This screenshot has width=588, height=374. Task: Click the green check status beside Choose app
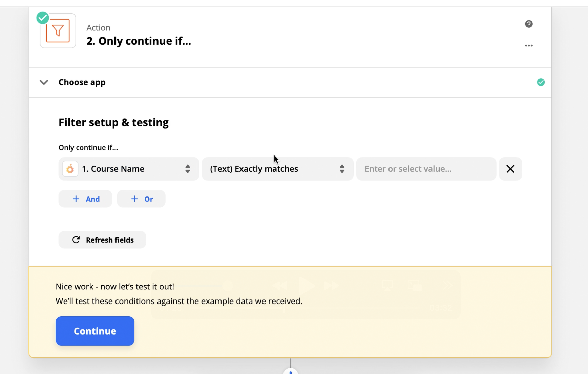pyautogui.click(x=541, y=82)
